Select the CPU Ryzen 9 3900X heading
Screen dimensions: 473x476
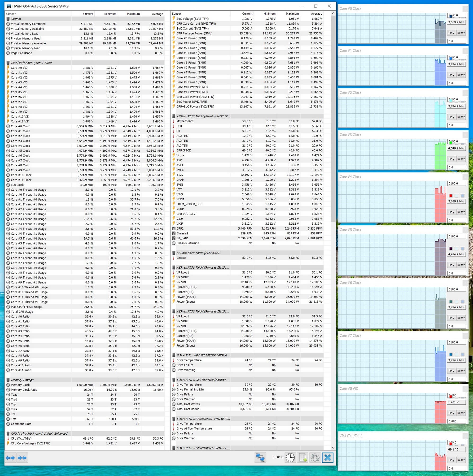[x=32, y=63]
